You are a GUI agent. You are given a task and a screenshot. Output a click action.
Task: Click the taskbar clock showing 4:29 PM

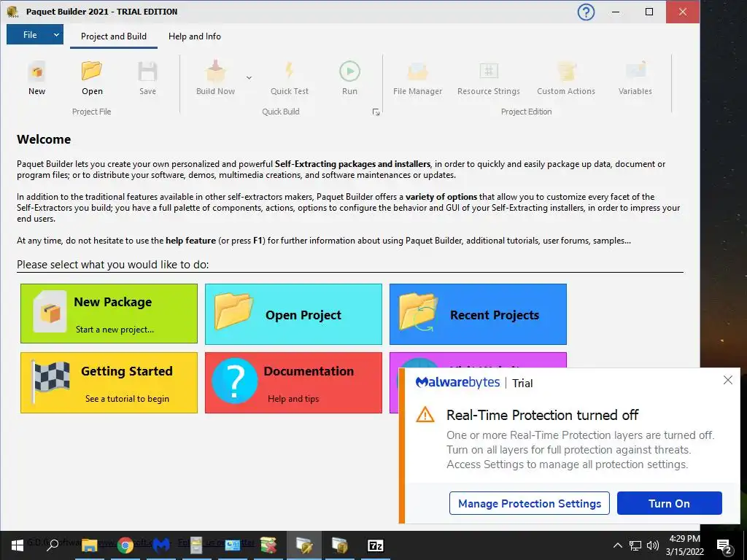[x=684, y=545]
